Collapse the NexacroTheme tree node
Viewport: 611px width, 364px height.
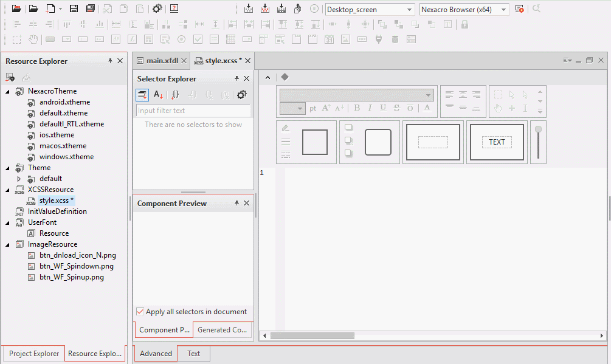point(8,91)
